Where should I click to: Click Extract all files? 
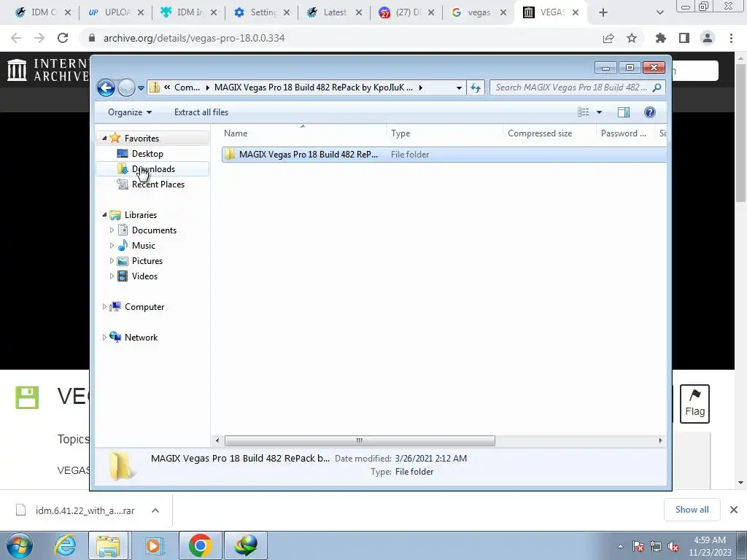pyautogui.click(x=201, y=112)
